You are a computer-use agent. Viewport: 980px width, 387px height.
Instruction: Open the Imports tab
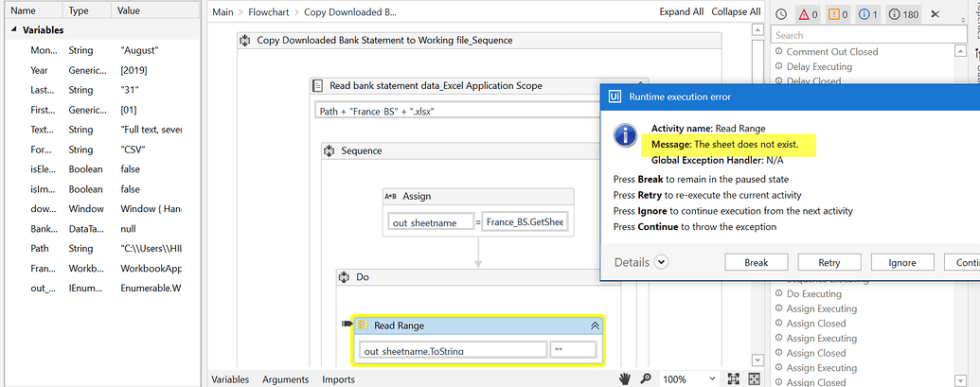[338, 379]
